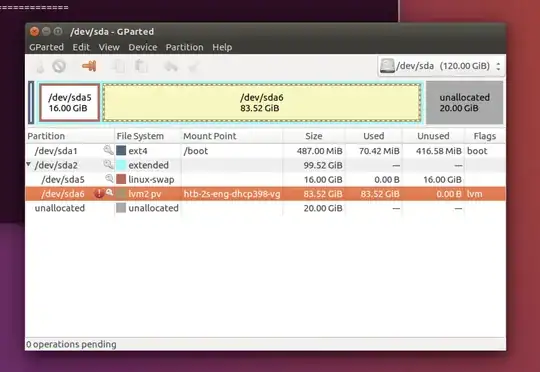Collapse the /dev/sda2 extended partition tree
540x372 pixels.
(29, 164)
